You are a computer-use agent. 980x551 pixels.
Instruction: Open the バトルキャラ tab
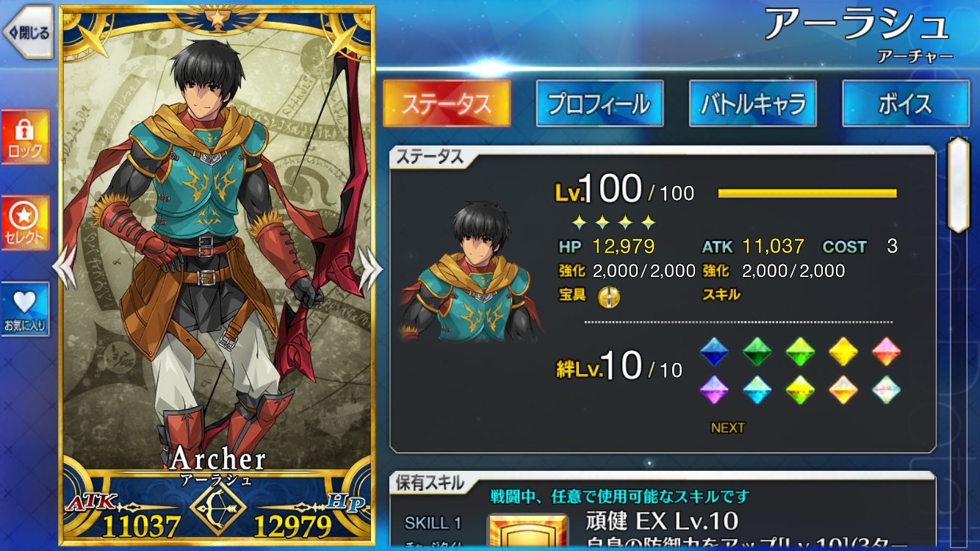[753, 104]
